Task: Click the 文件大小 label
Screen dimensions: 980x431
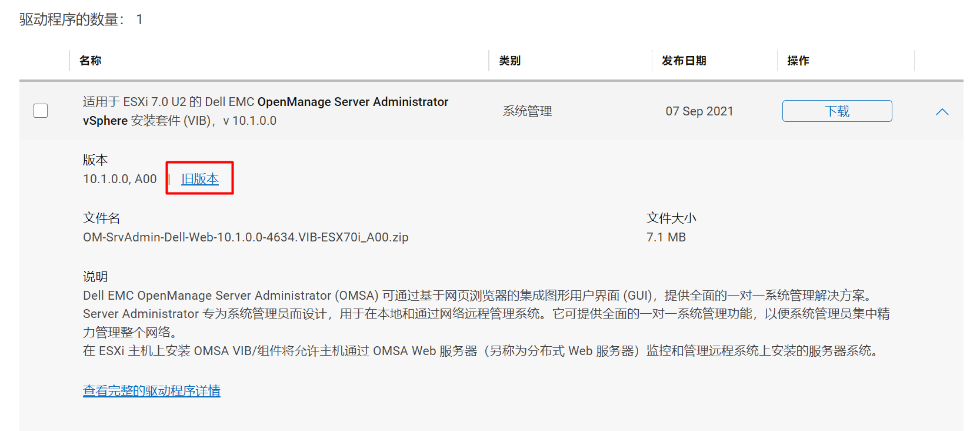Action: pos(671,218)
